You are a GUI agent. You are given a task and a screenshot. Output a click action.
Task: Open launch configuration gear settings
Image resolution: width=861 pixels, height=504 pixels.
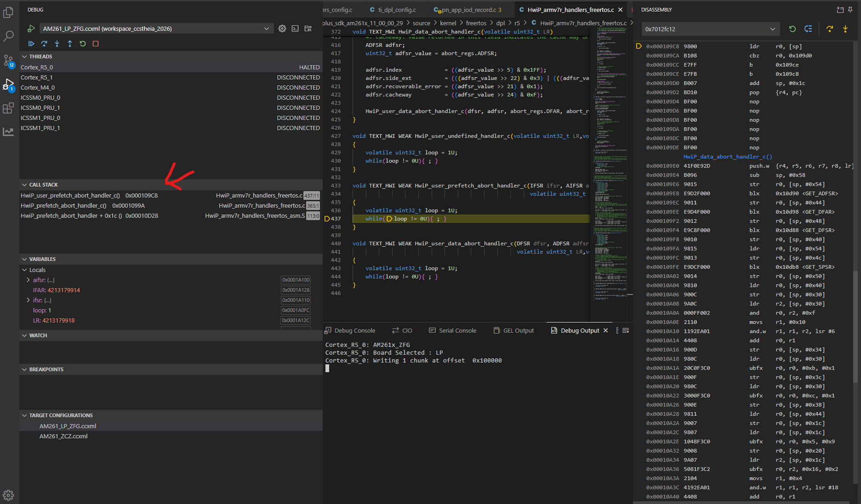pyautogui.click(x=282, y=28)
